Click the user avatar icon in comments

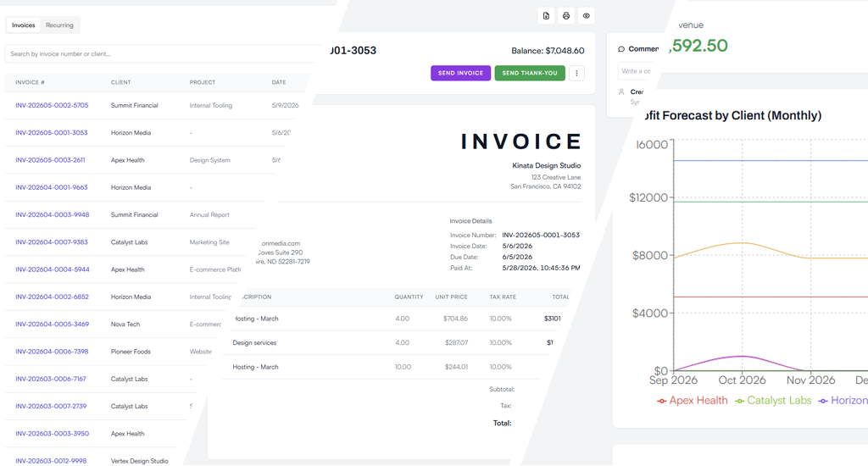click(621, 92)
